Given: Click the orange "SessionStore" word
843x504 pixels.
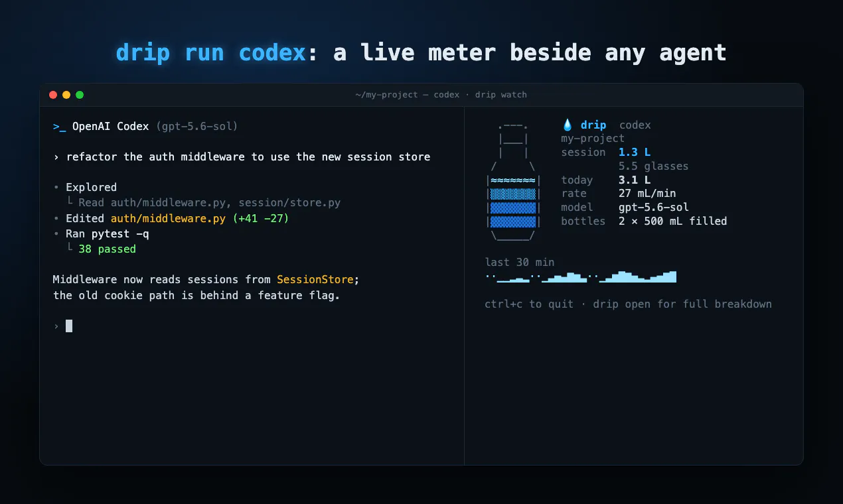Looking at the screenshot, I should click(315, 280).
